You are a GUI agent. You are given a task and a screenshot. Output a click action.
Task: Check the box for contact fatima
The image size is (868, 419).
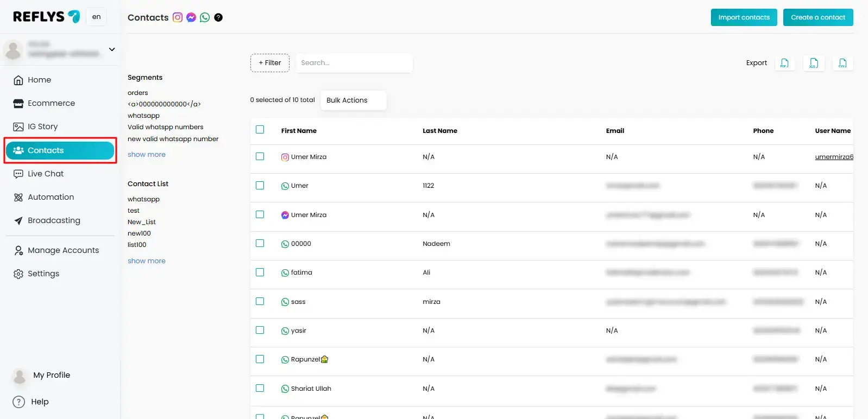pos(260,272)
